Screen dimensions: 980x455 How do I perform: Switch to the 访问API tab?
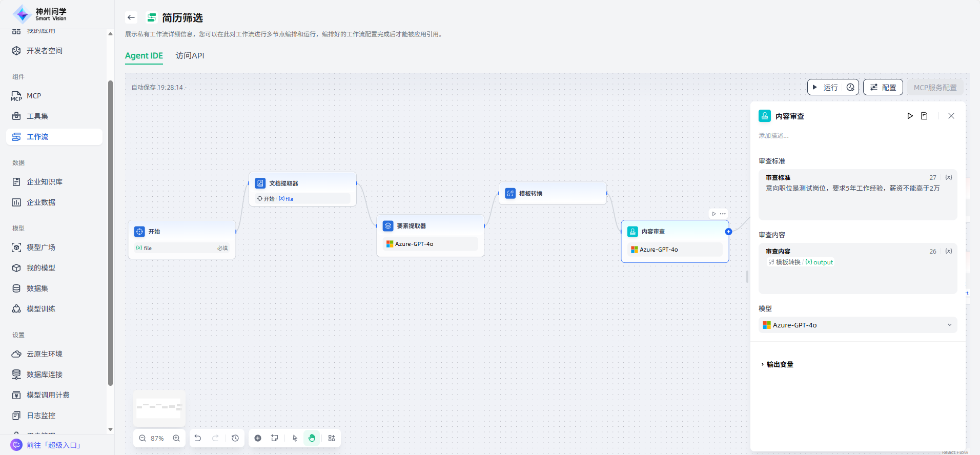(190, 55)
